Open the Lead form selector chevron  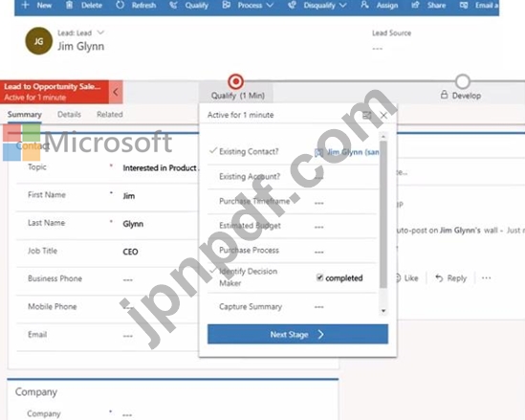100,33
